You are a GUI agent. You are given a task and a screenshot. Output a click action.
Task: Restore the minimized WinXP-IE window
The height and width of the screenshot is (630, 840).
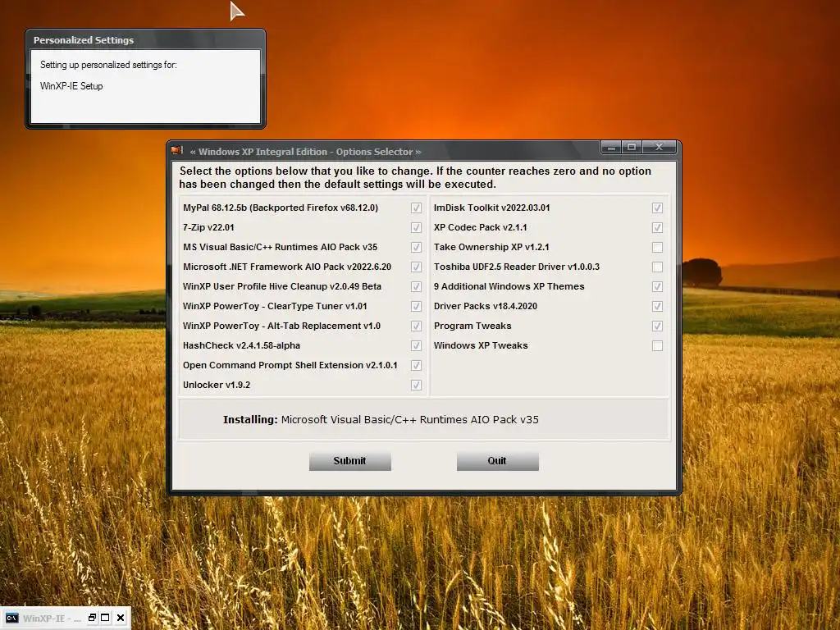[x=92, y=618]
